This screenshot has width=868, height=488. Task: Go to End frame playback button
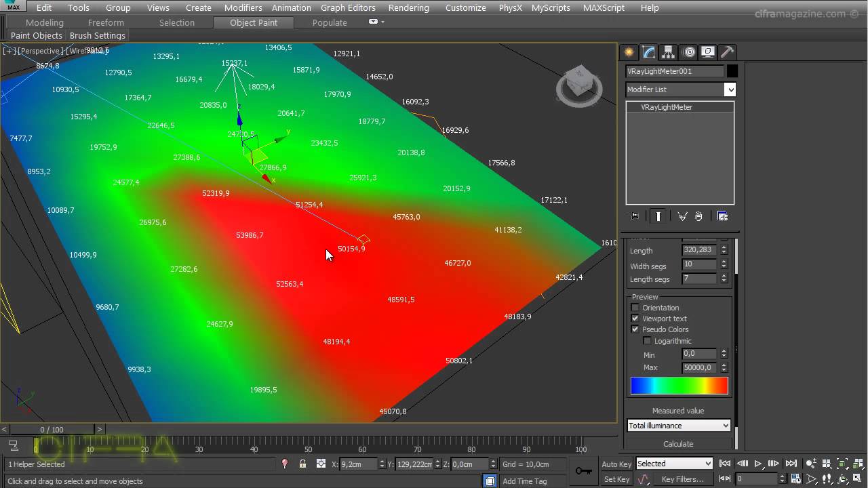pos(791,464)
